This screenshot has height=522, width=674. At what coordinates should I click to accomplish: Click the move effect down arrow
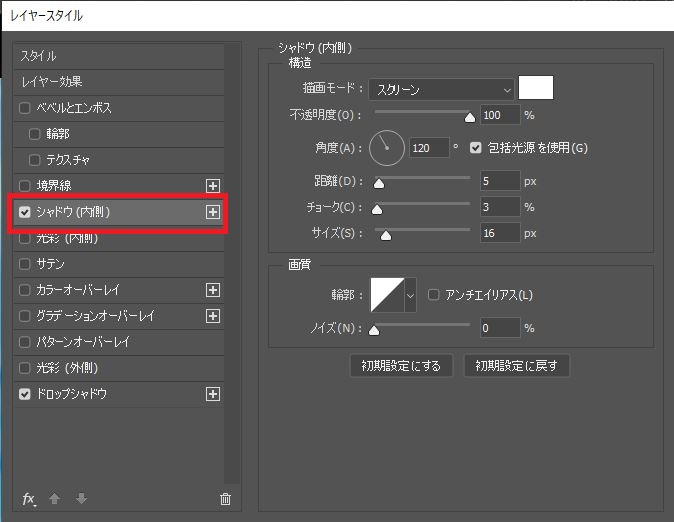pos(81,499)
